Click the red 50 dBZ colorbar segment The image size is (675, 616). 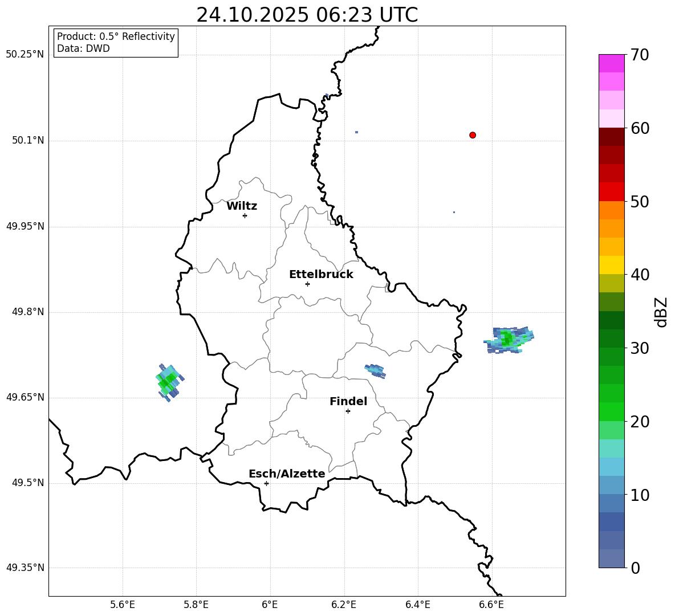[611, 192]
